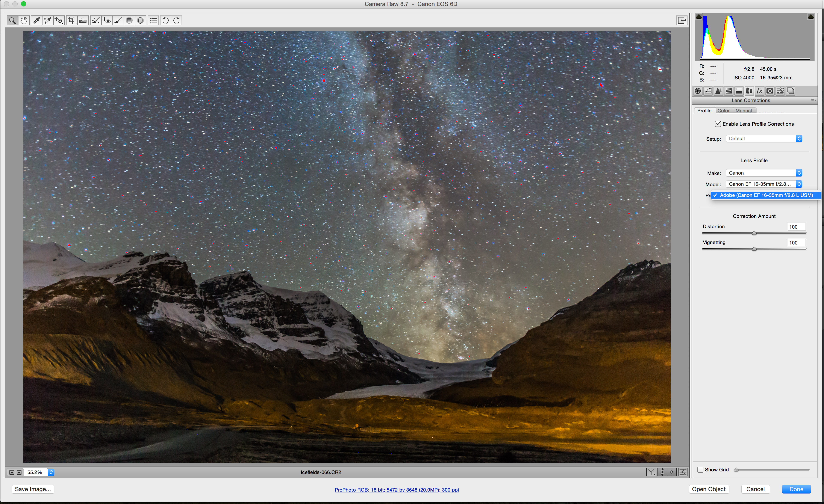Uncheck Enable Lens Profile Corrections
Image resolution: width=824 pixels, height=504 pixels.
click(x=718, y=124)
